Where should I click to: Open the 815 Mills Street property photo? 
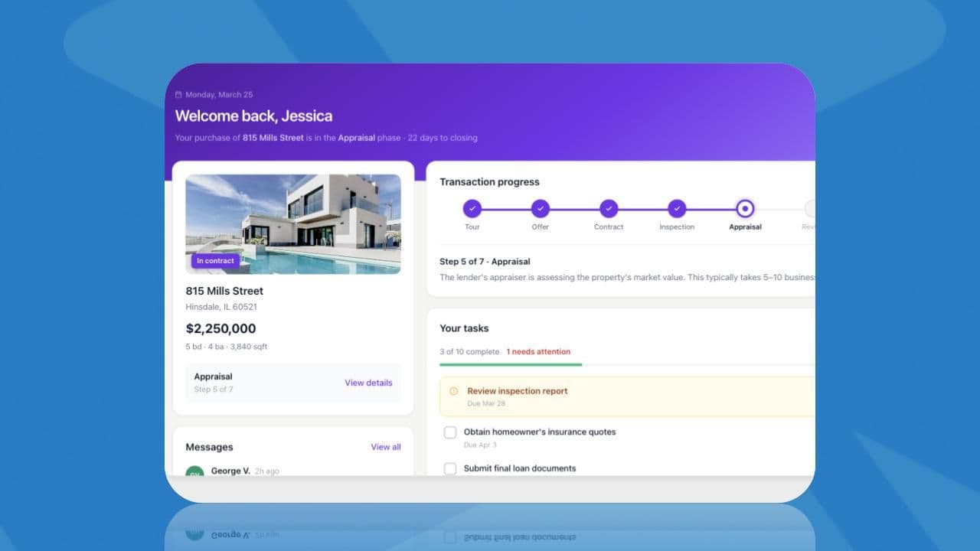[293, 224]
